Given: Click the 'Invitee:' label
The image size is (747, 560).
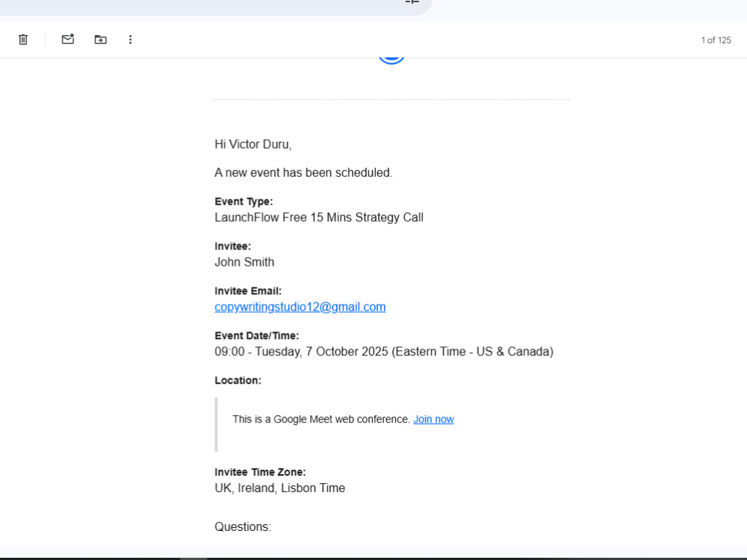Looking at the screenshot, I should 232,246.
